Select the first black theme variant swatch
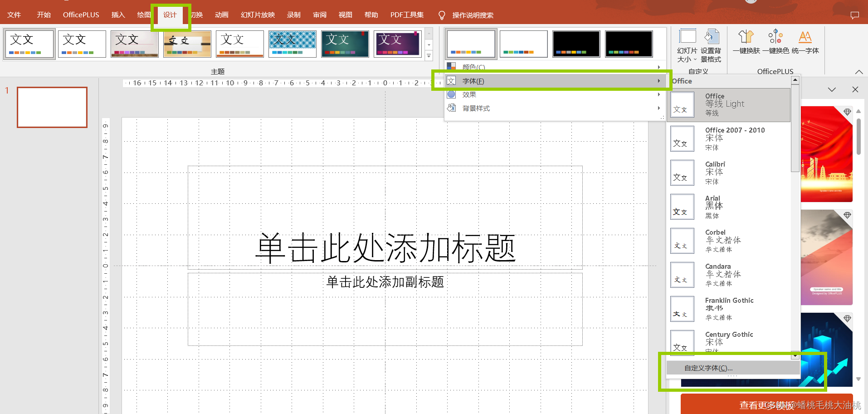Screen dimensions: 868x414 click(x=575, y=44)
